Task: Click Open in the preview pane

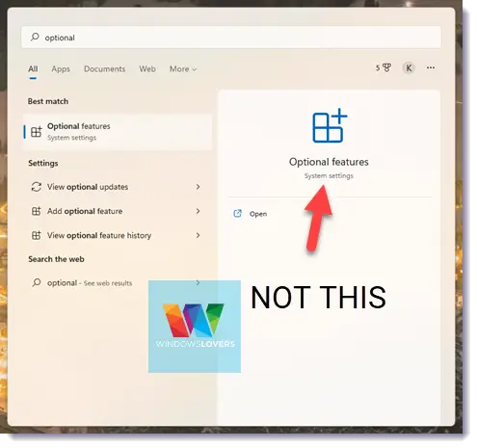Action: (258, 214)
